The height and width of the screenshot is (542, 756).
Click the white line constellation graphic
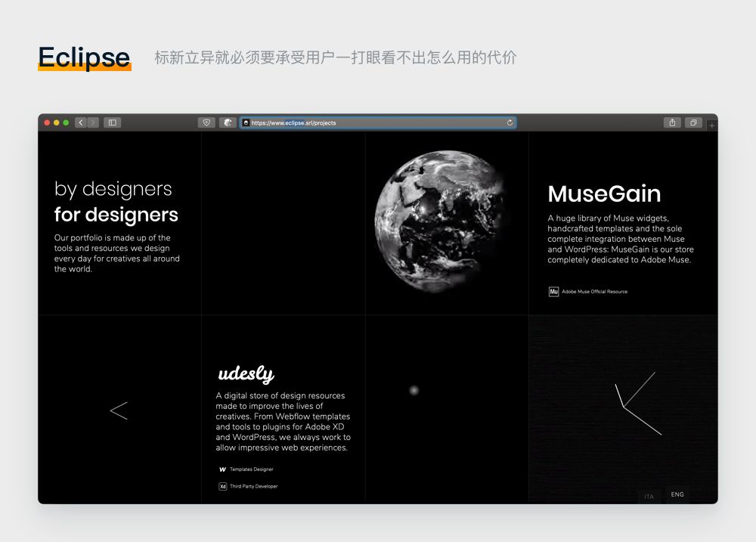(x=638, y=403)
